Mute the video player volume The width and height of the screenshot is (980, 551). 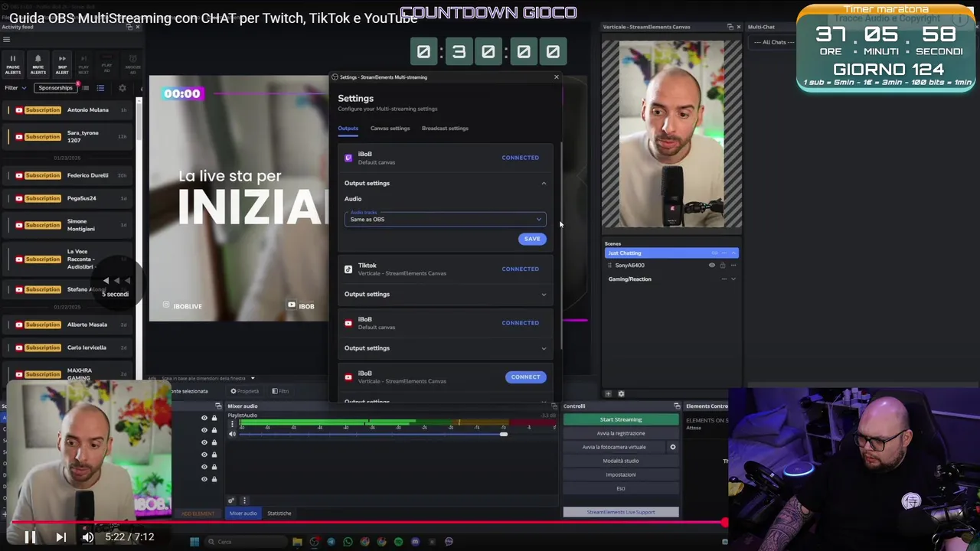(88, 537)
